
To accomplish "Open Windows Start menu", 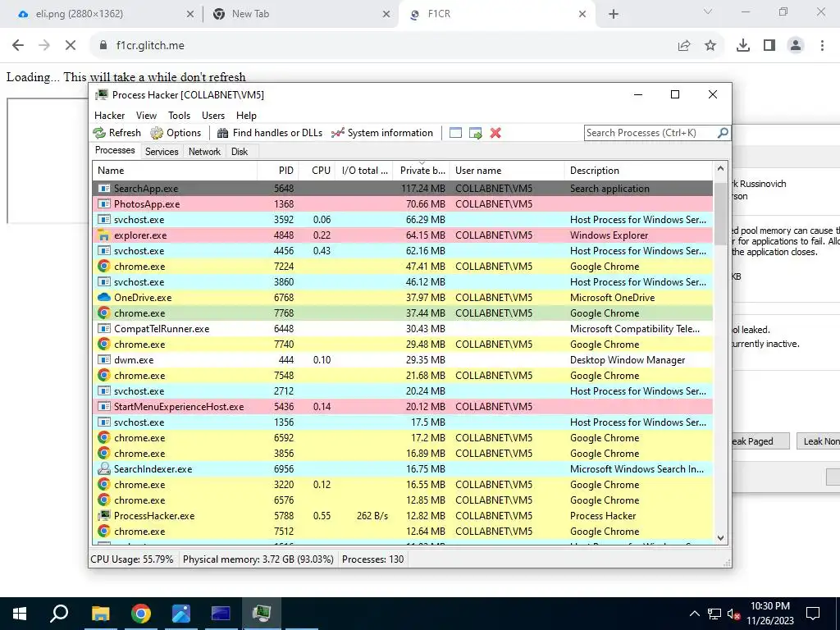I will (x=20, y=614).
